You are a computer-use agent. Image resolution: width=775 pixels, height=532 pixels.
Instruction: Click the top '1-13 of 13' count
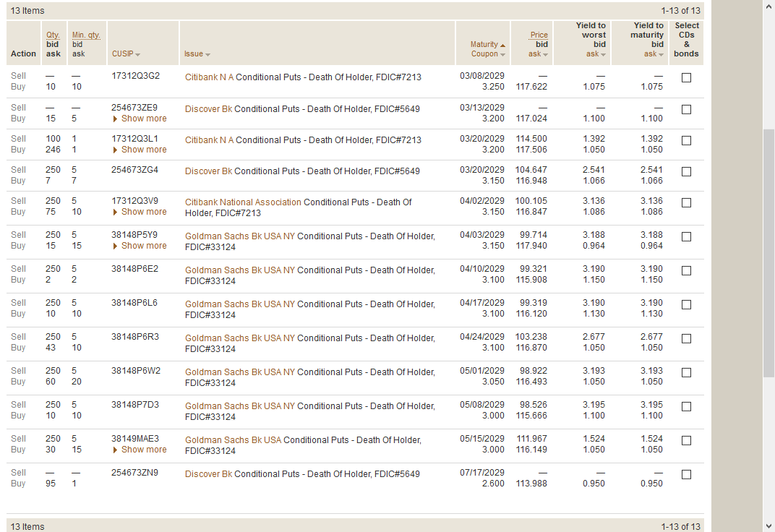pyautogui.click(x=680, y=11)
